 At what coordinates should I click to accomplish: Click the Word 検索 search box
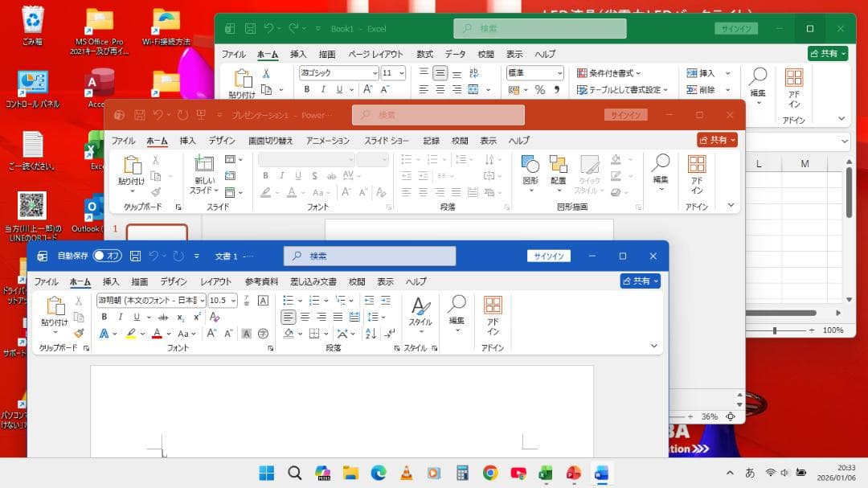369,256
